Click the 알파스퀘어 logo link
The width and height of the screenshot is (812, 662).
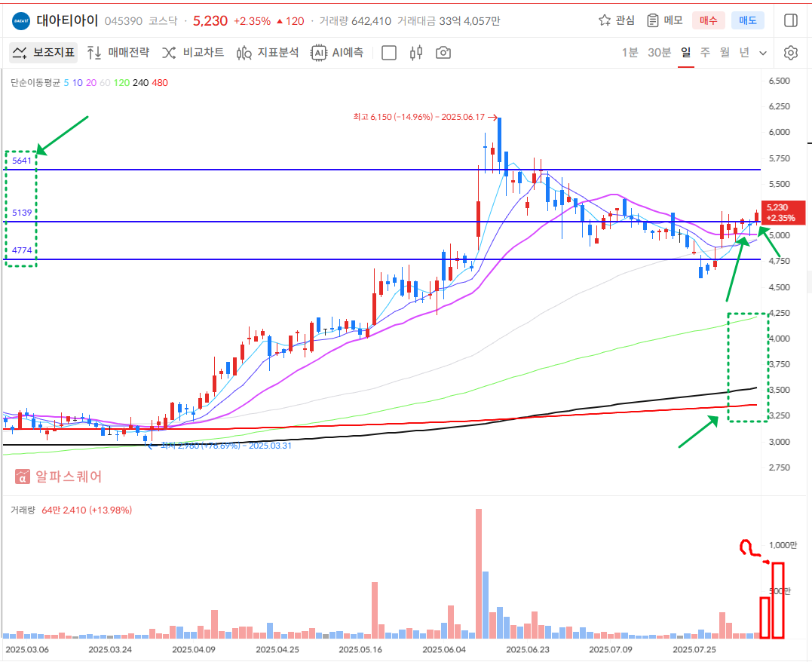click(59, 477)
